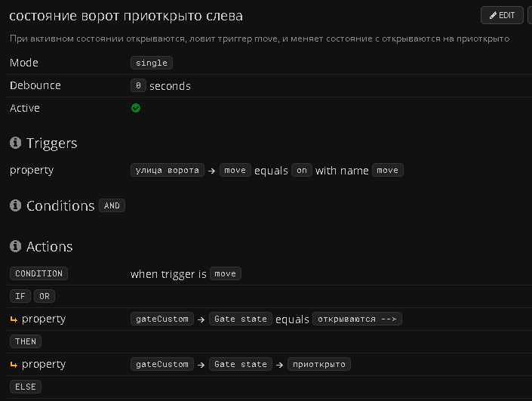Click the 'move' property tag in trigger
Screen dimensions: 532x401
[x=235, y=170]
